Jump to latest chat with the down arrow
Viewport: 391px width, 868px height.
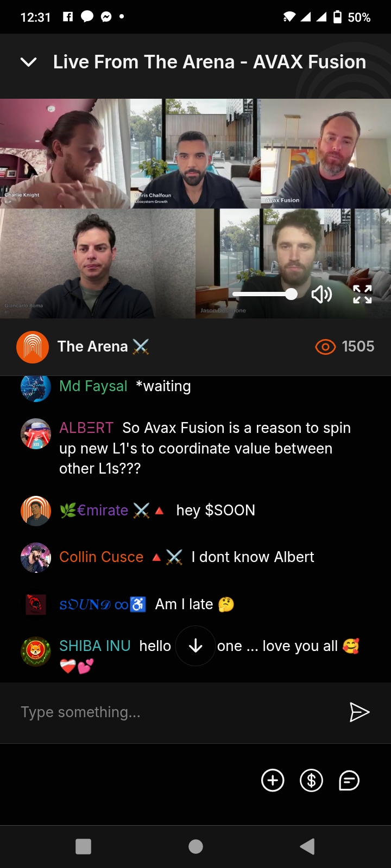coord(195,646)
